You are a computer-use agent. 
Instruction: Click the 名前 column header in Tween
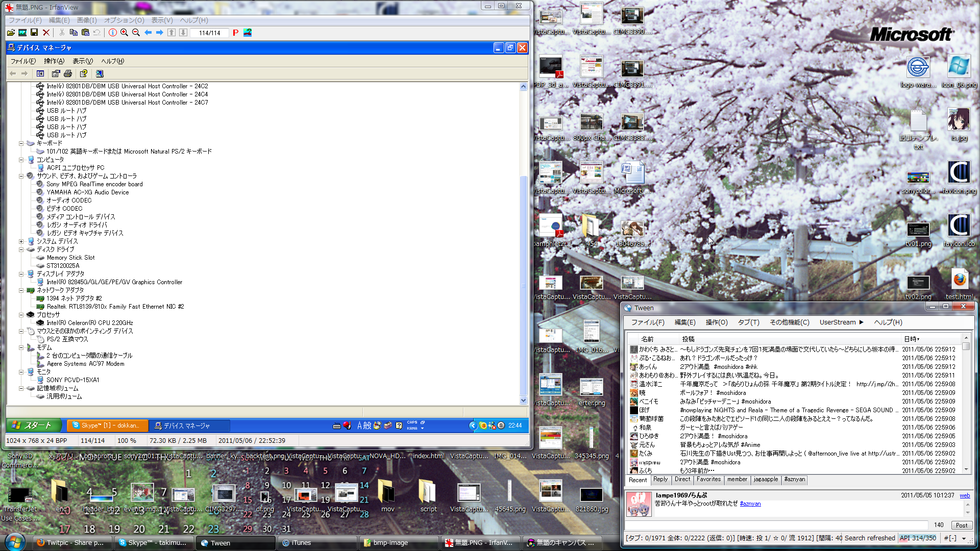pos(659,339)
